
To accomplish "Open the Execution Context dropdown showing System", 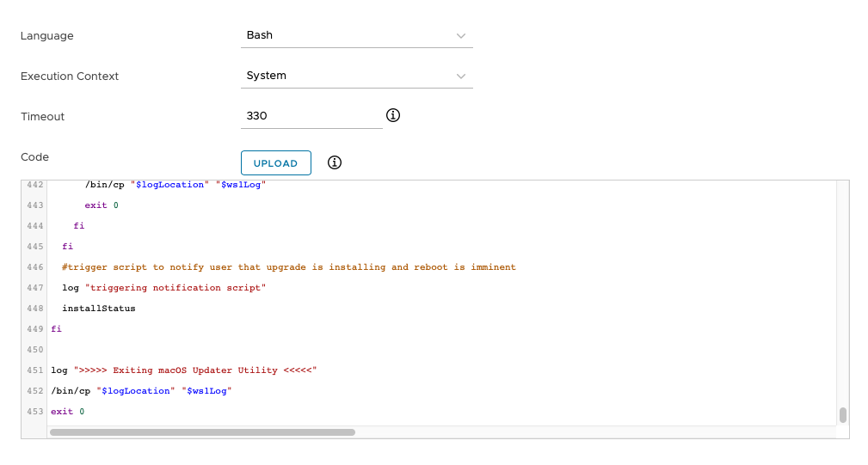I will pyautogui.click(x=356, y=76).
